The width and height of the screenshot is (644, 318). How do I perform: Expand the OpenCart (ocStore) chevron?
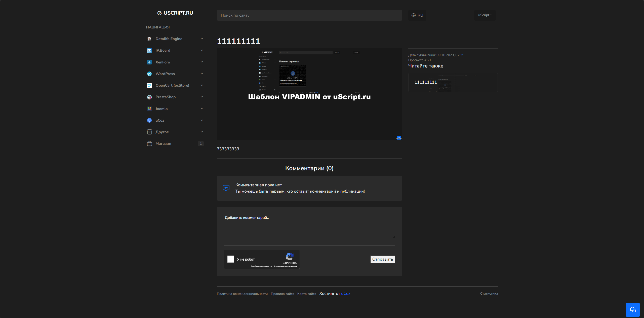coord(202,85)
